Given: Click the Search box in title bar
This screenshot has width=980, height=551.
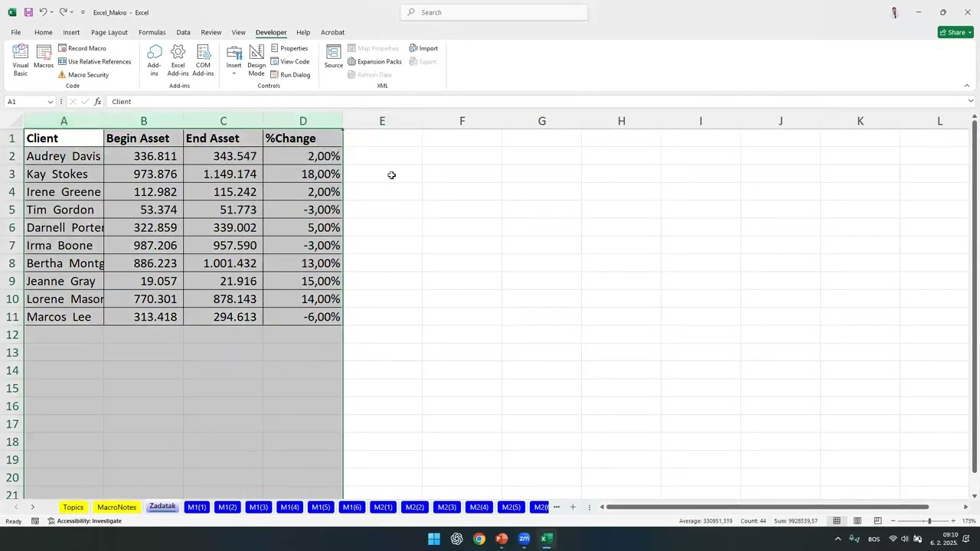Looking at the screenshot, I should click(494, 12).
